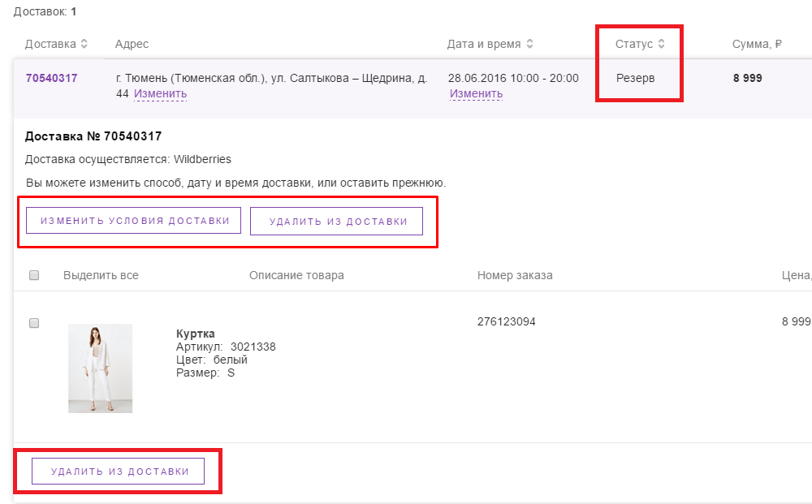Click the Резерв status cell

point(636,78)
